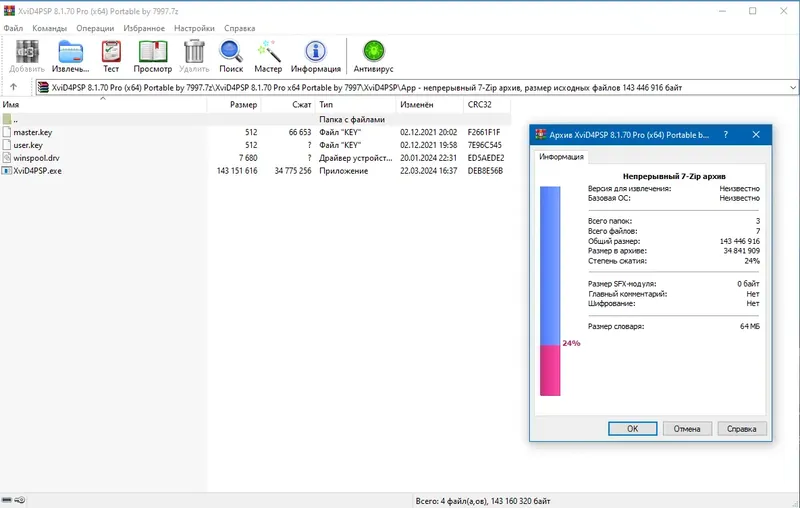Select the parent folder '..' icon
This screenshot has width=800, height=508.
(x=7, y=119)
